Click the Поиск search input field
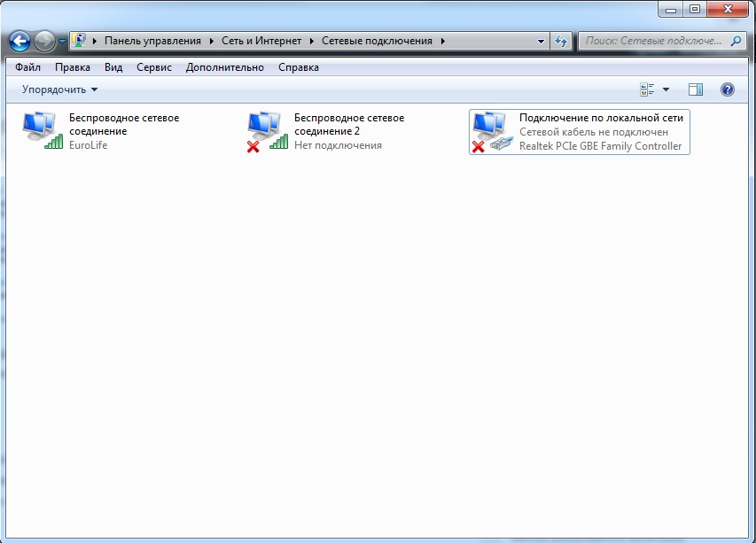 (x=654, y=41)
